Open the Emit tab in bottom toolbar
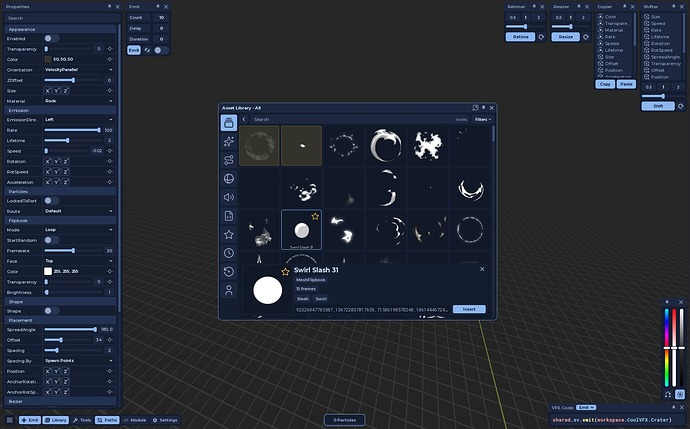690x429 pixels. coord(30,420)
